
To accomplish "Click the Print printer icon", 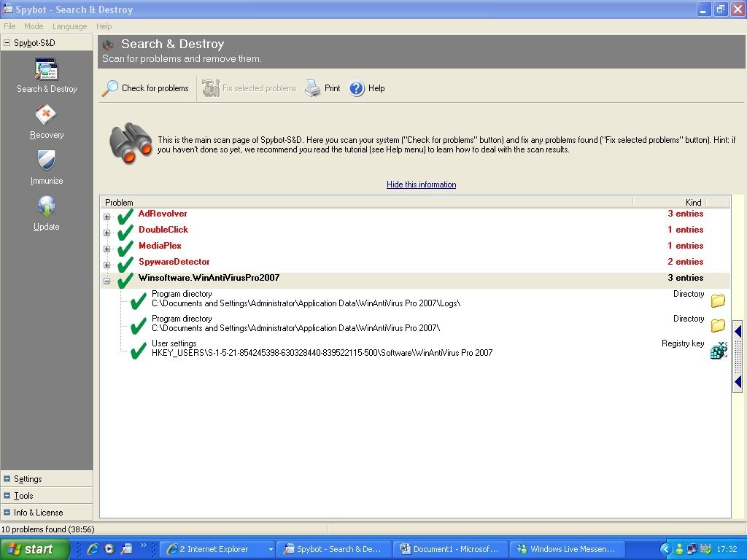I will click(x=312, y=88).
